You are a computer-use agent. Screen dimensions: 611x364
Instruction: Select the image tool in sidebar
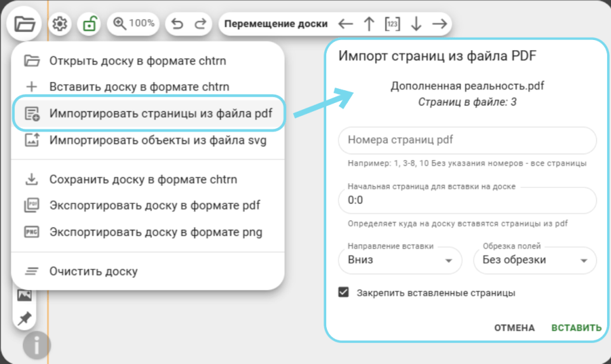pos(25,295)
